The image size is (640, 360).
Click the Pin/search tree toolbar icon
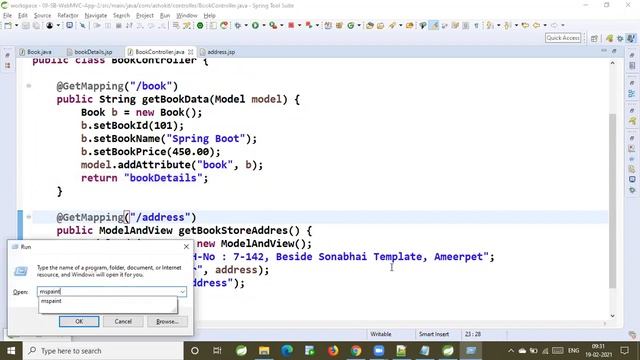pyautogui.click(x=423, y=25)
